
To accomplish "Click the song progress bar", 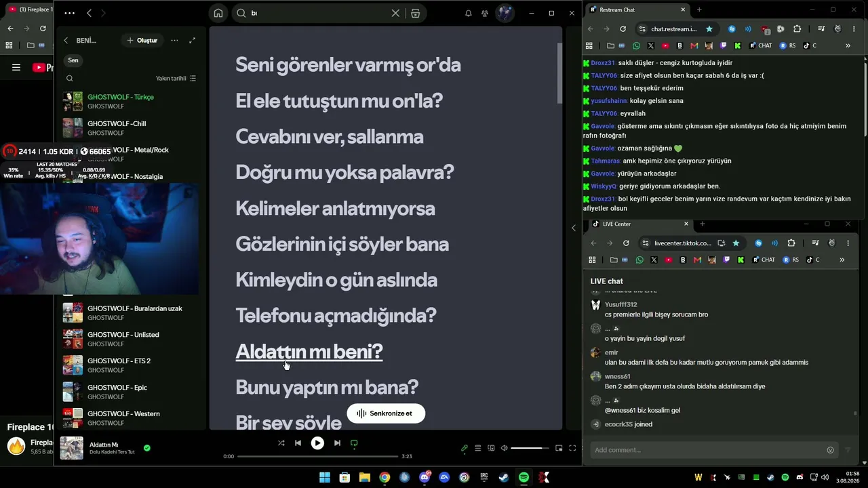I will (x=317, y=456).
